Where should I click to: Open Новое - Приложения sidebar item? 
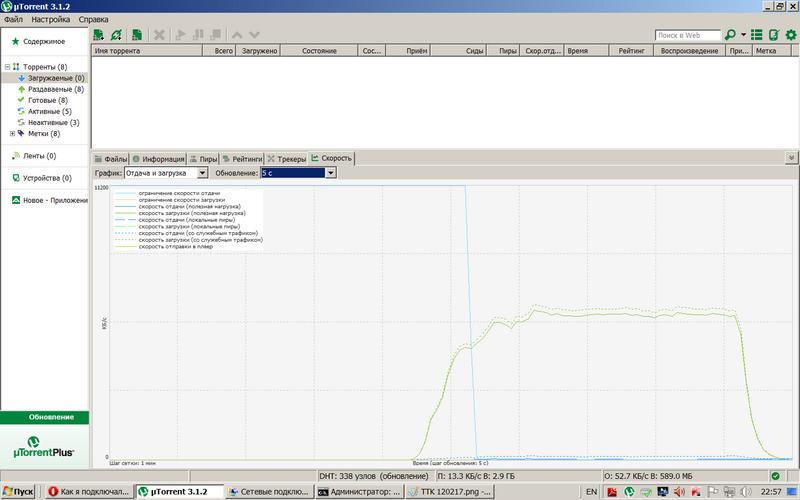(x=55, y=201)
